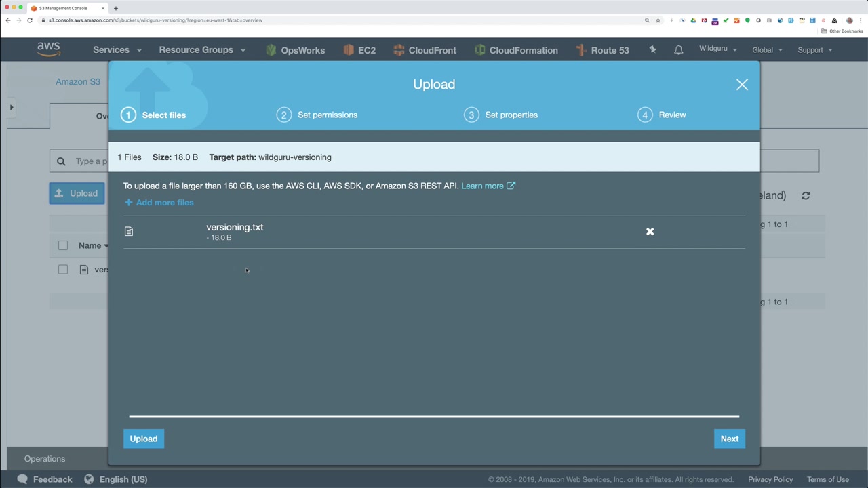Tick the checkbox for the bucket file row
Image resolution: width=868 pixels, height=488 pixels.
click(63, 270)
